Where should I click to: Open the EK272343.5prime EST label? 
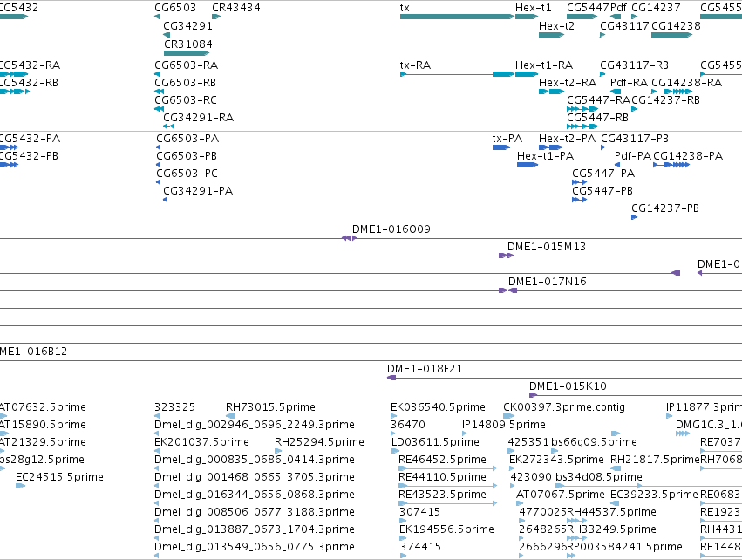click(556, 460)
